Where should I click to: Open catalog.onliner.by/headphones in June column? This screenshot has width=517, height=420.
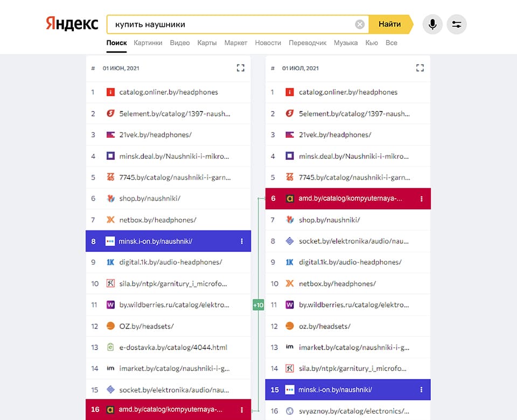pos(169,92)
